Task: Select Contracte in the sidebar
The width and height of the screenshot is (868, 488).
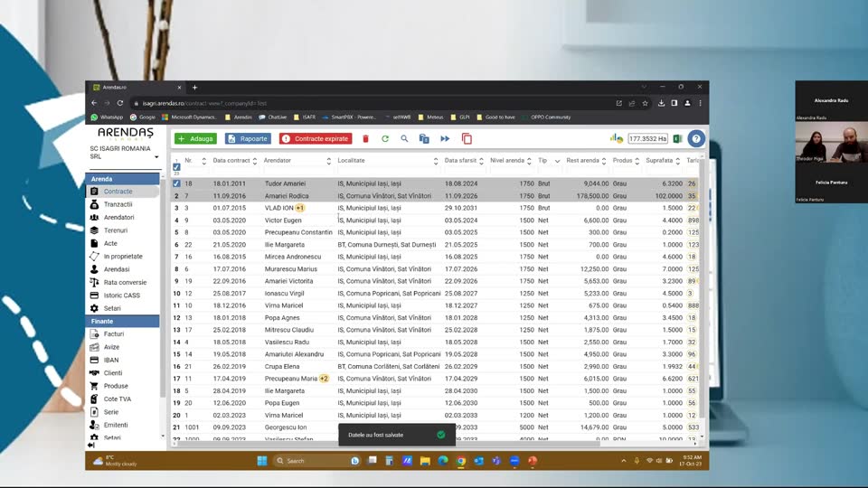Action: 118,192
